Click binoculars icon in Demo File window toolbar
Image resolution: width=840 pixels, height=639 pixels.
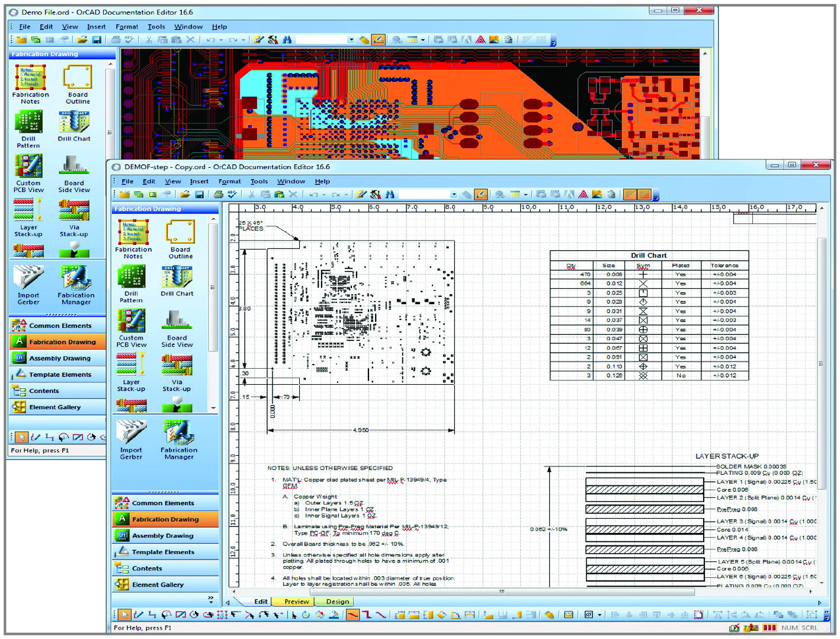pos(287,40)
